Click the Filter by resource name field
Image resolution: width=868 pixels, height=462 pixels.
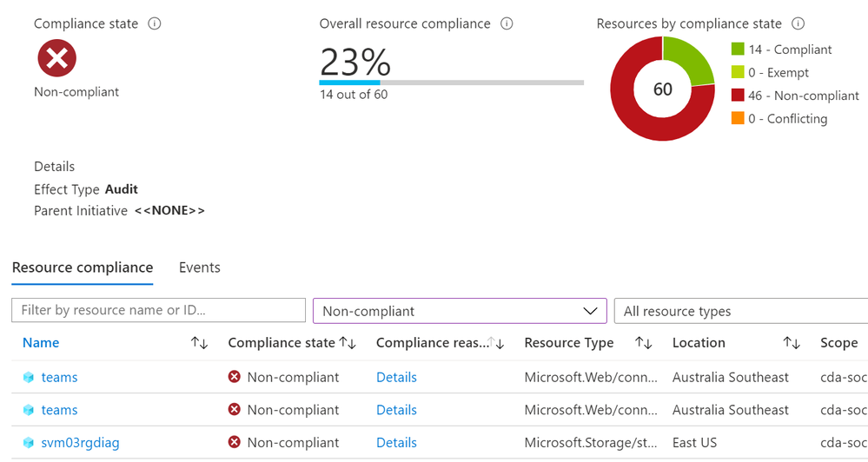coord(158,311)
